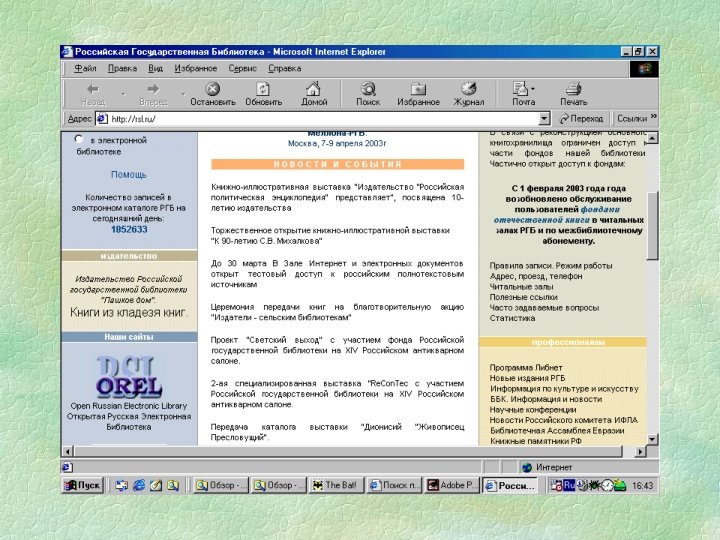720x540 pixels.
Task: Open the notepad-like quick launch icon
Action: click(x=156, y=485)
